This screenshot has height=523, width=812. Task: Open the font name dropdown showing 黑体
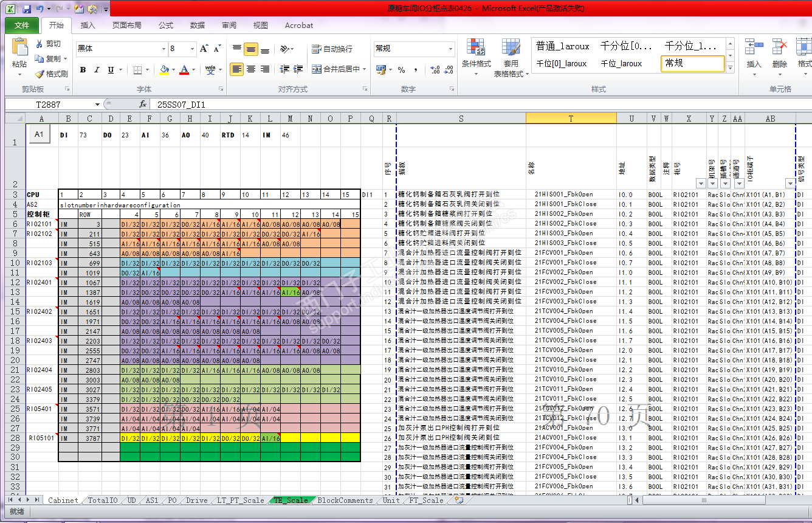[163, 49]
